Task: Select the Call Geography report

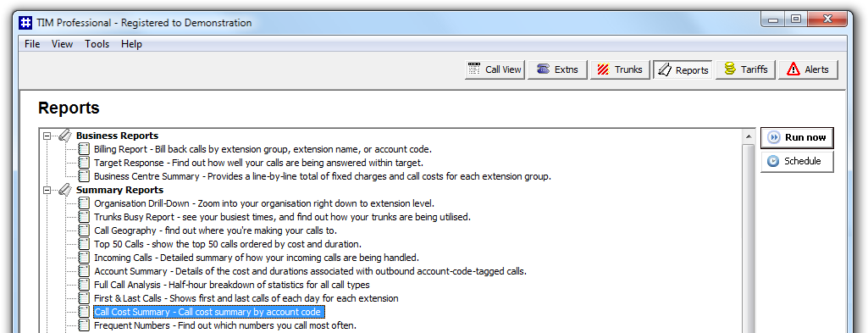Action: (x=215, y=230)
